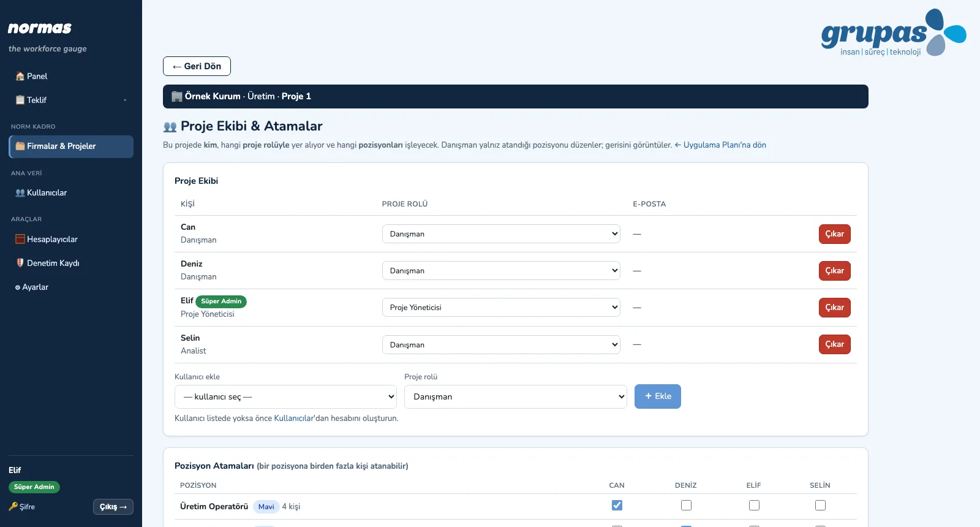Check Elif for Üretim Operatörü

[754, 506]
